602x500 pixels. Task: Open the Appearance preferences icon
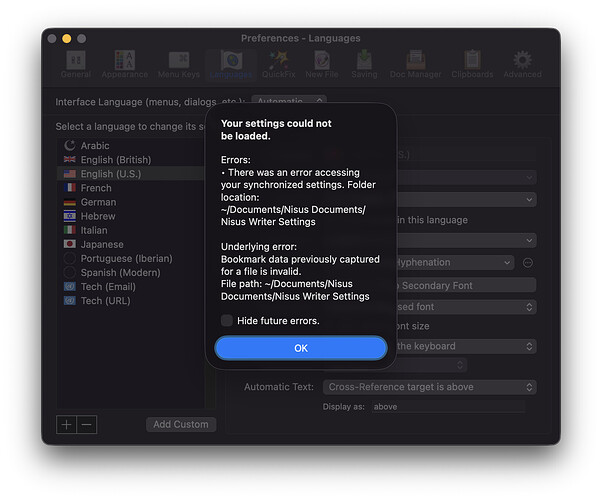point(125,60)
